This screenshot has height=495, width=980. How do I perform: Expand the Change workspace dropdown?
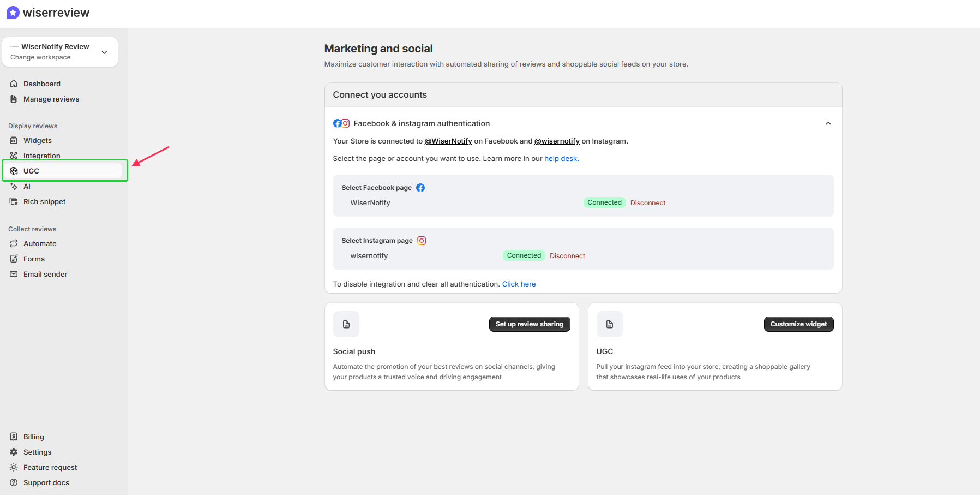coord(104,52)
